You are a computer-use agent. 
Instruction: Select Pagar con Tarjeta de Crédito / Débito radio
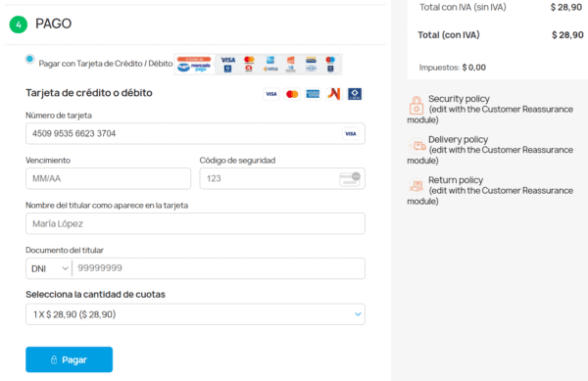(x=30, y=59)
